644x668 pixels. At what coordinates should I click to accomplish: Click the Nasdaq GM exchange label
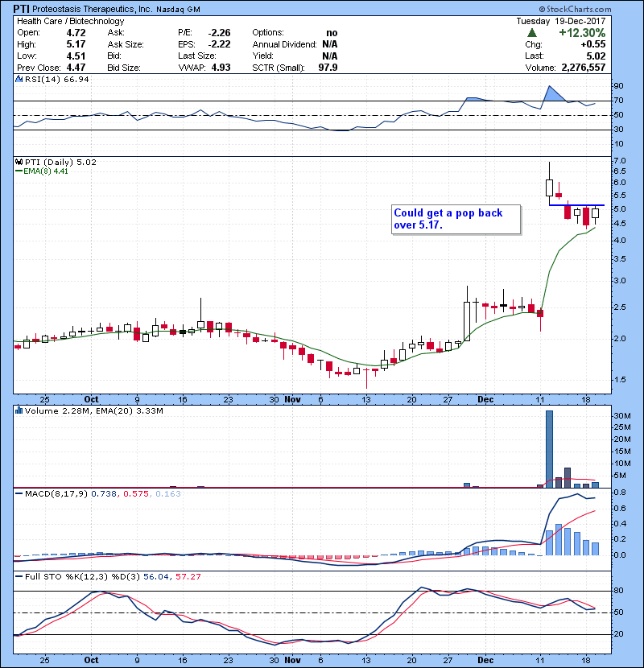click(x=178, y=10)
